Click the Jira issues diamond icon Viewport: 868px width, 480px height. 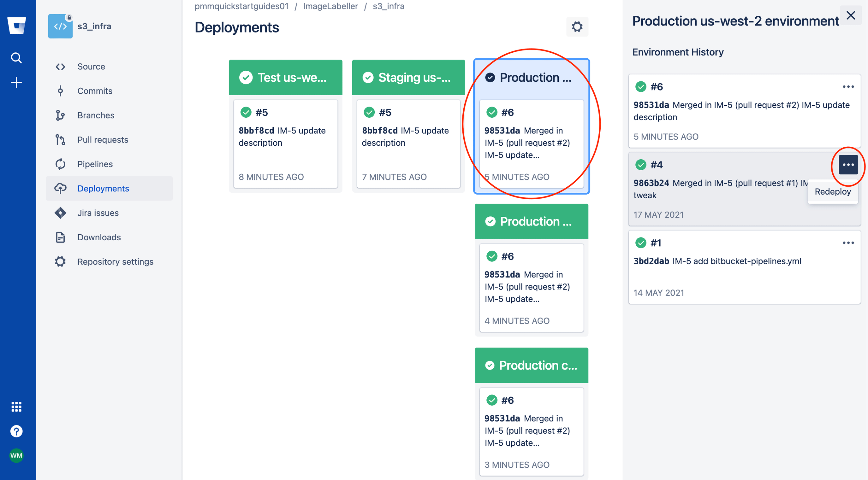point(60,212)
